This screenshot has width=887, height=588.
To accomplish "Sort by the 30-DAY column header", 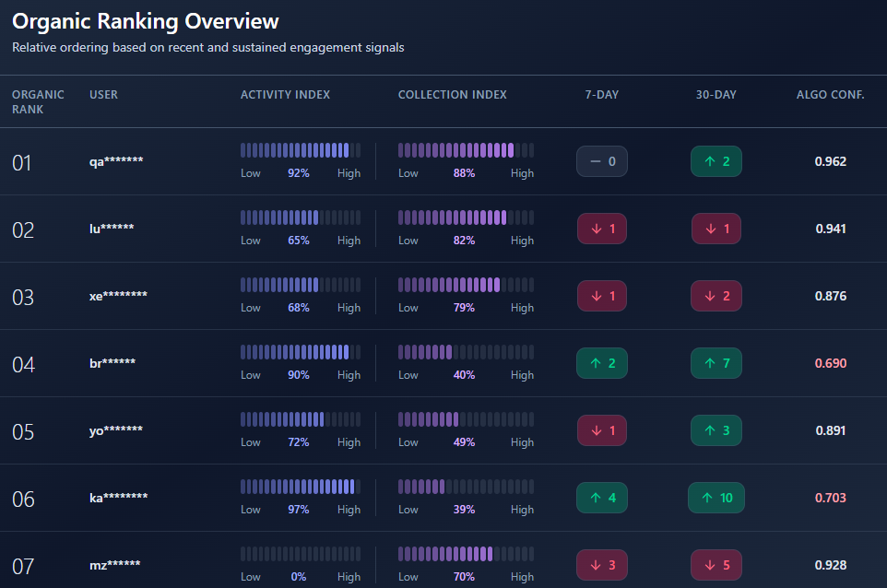I will pos(716,94).
